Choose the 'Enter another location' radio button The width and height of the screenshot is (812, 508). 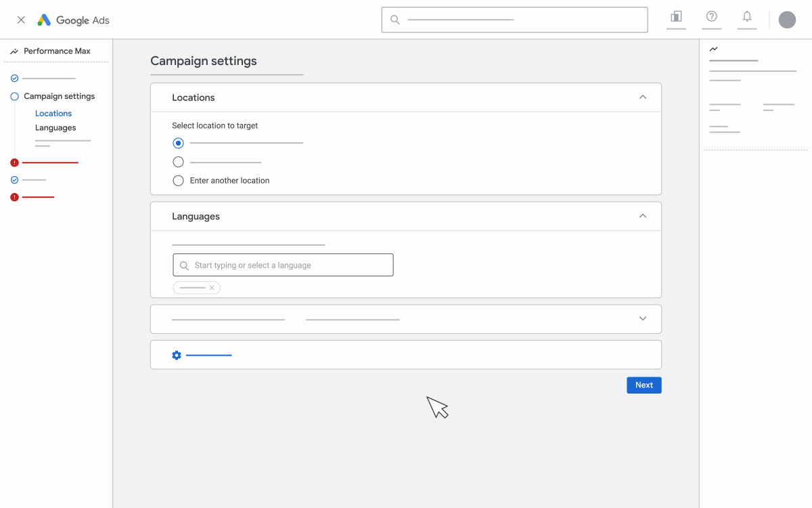pos(178,181)
